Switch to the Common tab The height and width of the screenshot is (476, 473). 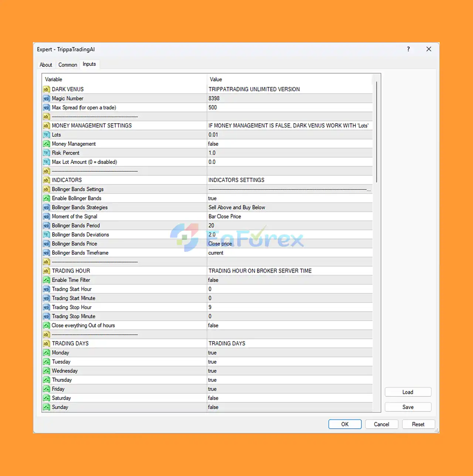coord(68,65)
